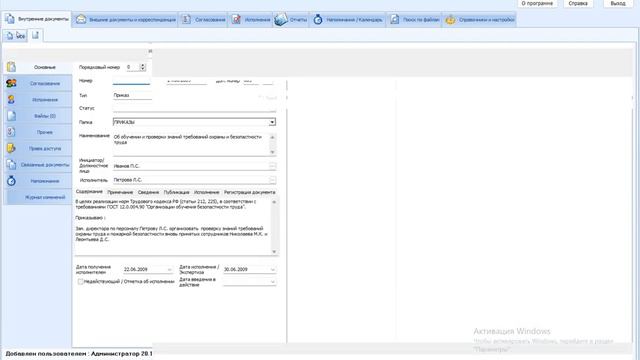Open the Отчеты reports icon
The image size is (640, 360).
click(281, 19)
